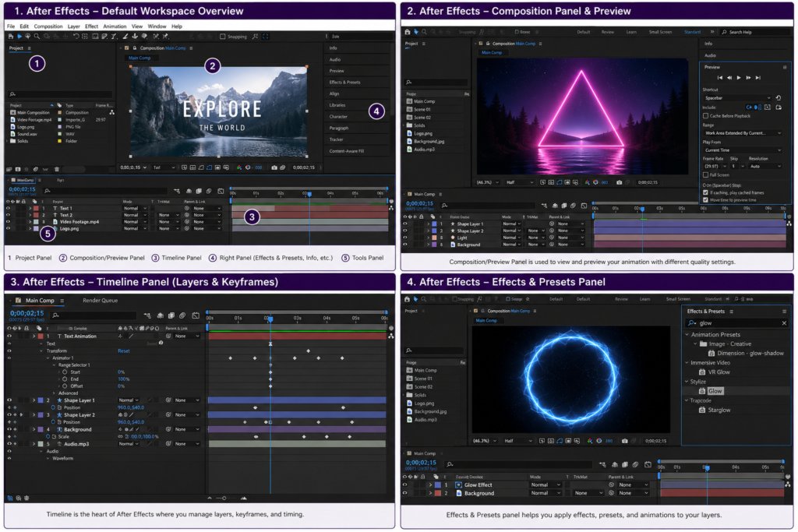Click the trash icon in screenshot 1 Project panel

pos(56,169)
